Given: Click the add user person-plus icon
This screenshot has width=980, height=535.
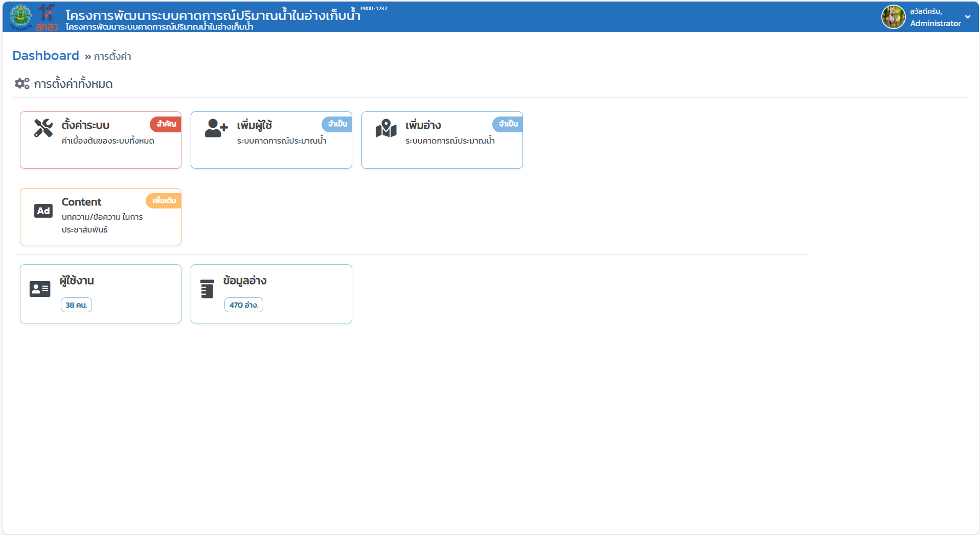Looking at the screenshot, I should [x=216, y=128].
